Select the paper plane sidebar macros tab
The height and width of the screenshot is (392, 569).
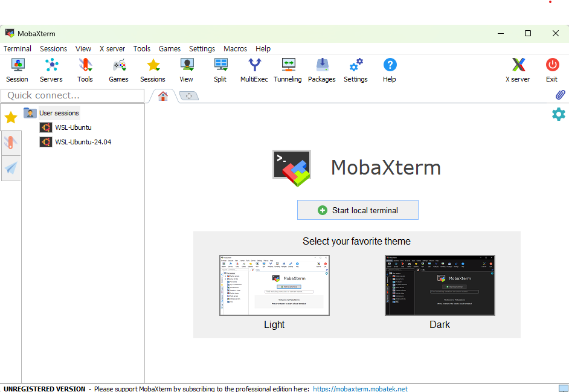(x=10, y=168)
